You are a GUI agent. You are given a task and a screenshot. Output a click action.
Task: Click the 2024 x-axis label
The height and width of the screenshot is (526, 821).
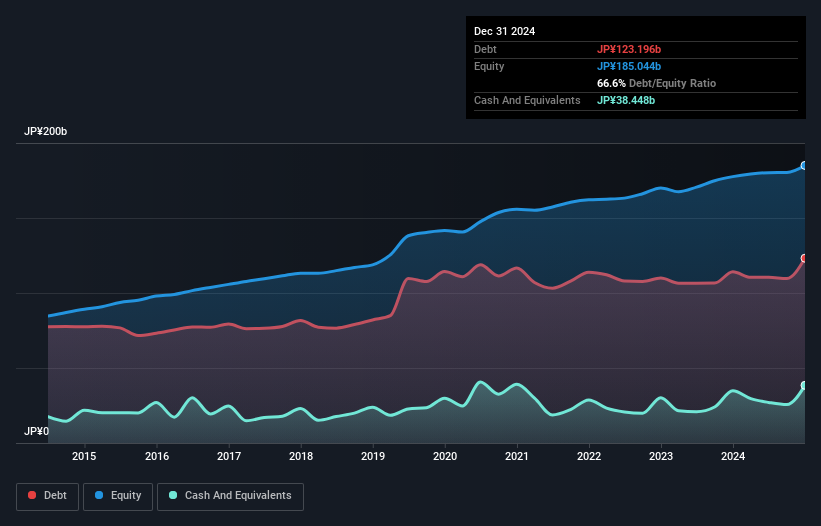pos(733,456)
